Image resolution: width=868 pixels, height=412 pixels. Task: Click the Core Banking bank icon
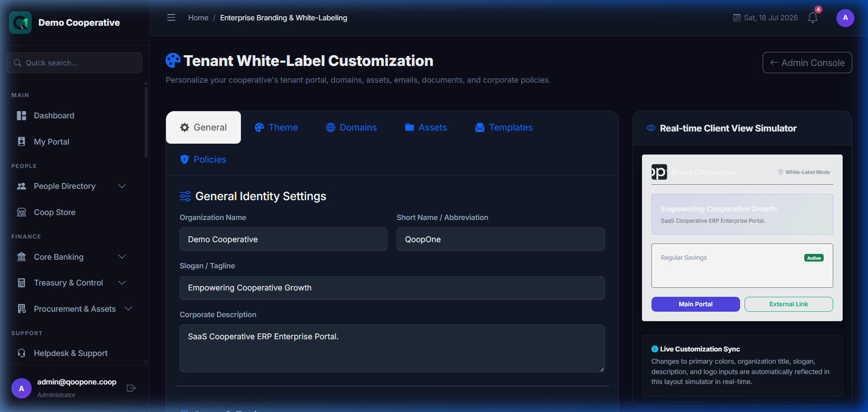point(21,257)
